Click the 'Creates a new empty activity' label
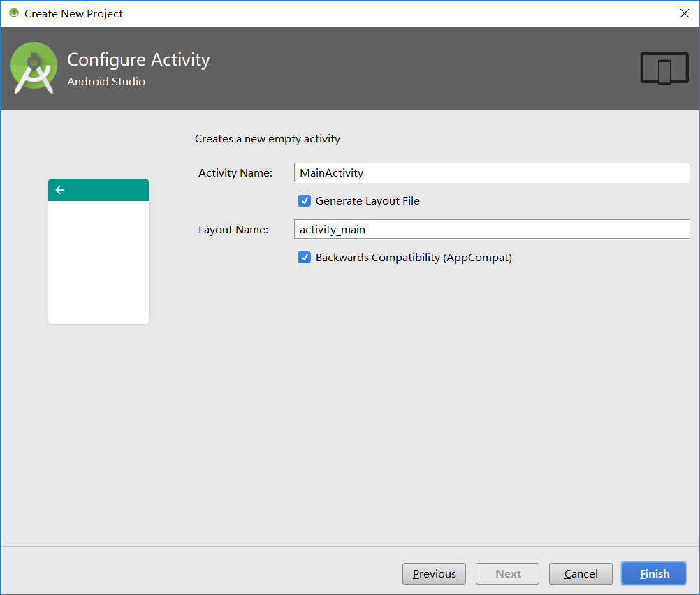The height and width of the screenshot is (595, 700). 268,138
